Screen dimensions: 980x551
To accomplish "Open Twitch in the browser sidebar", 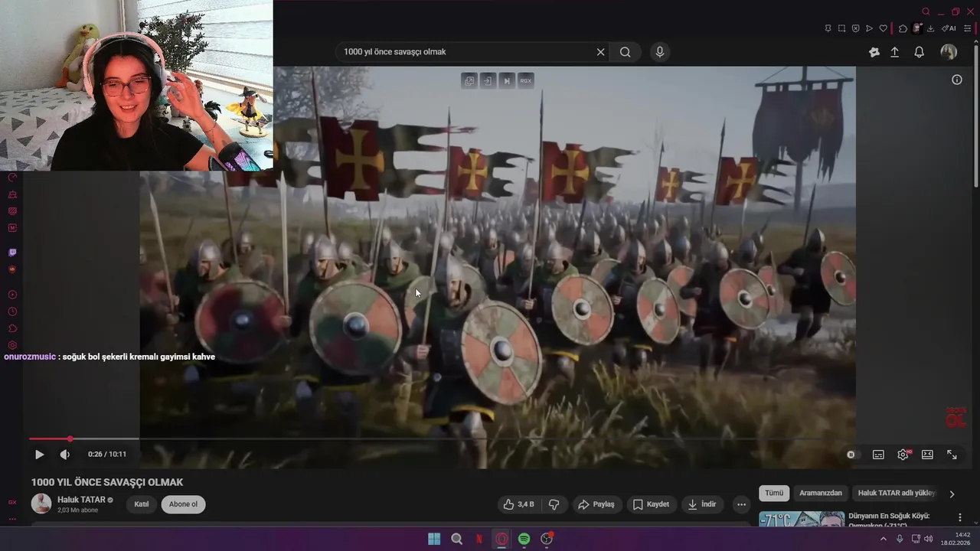I will click(12, 253).
